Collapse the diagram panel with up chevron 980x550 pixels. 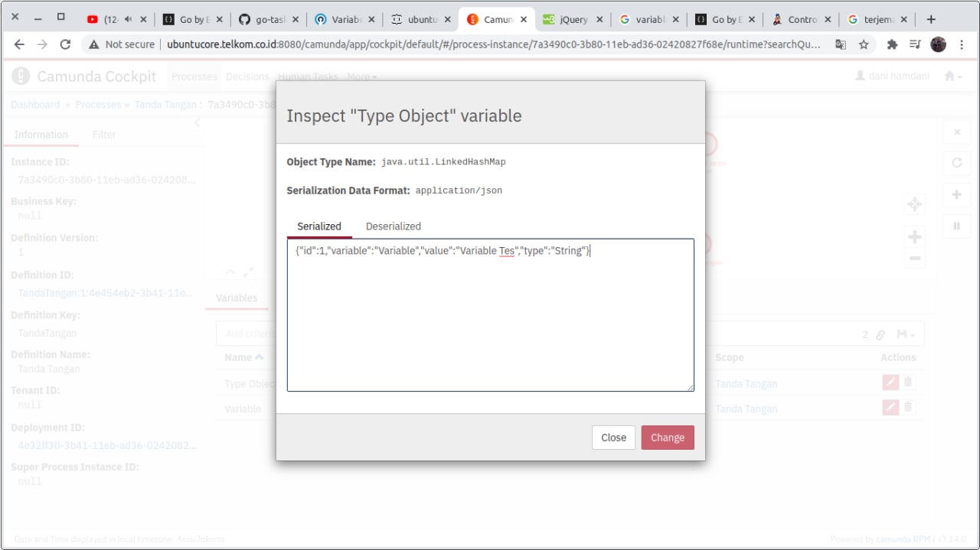pos(231,272)
